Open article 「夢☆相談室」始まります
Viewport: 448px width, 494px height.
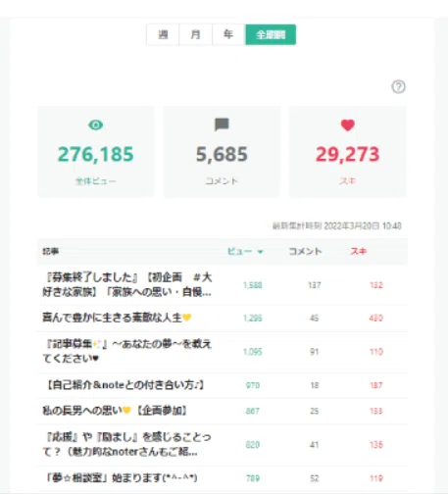click(120, 478)
